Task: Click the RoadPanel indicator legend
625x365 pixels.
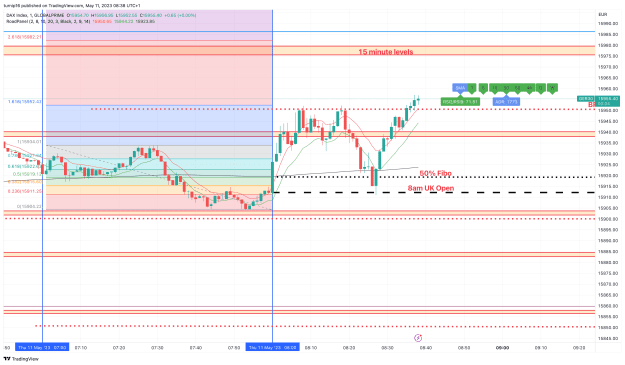Action: (x=48, y=21)
